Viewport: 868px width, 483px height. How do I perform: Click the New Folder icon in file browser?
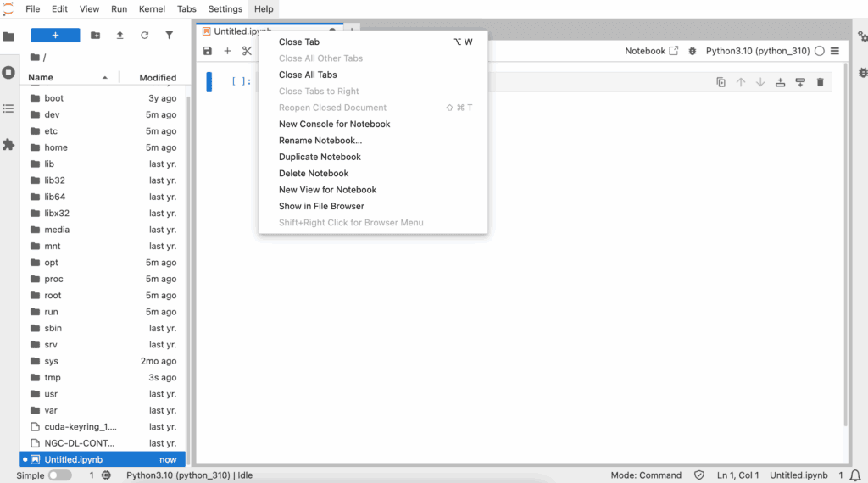point(95,36)
